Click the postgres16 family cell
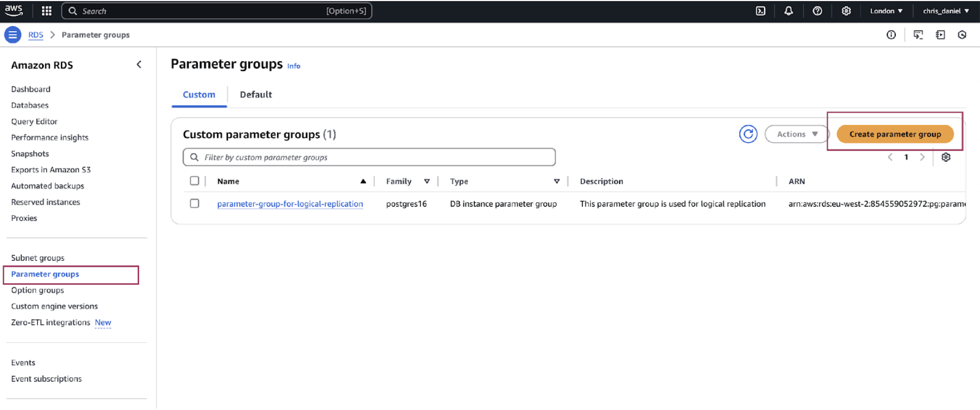Image resolution: width=980 pixels, height=410 pixels. point(406,204)
